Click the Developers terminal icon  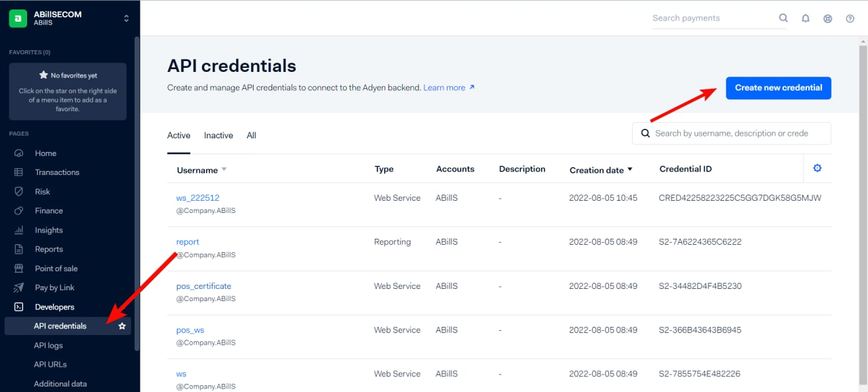point(19,307)
